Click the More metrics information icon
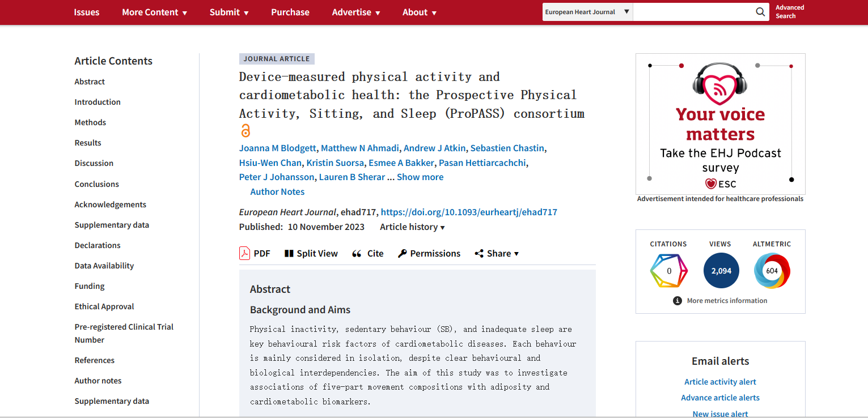 point(677,301)
